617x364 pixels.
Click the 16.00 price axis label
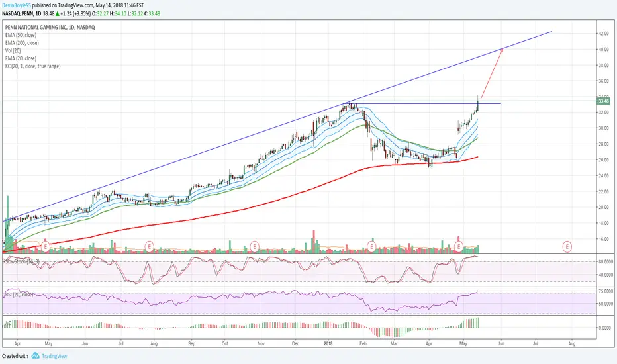tap(604, 239)
